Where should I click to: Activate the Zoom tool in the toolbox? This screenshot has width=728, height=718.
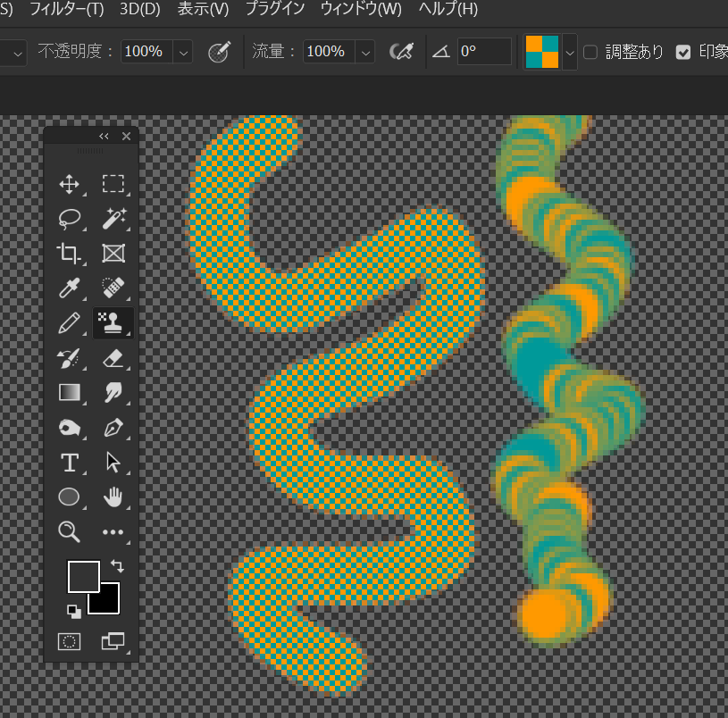pos(69,532)
